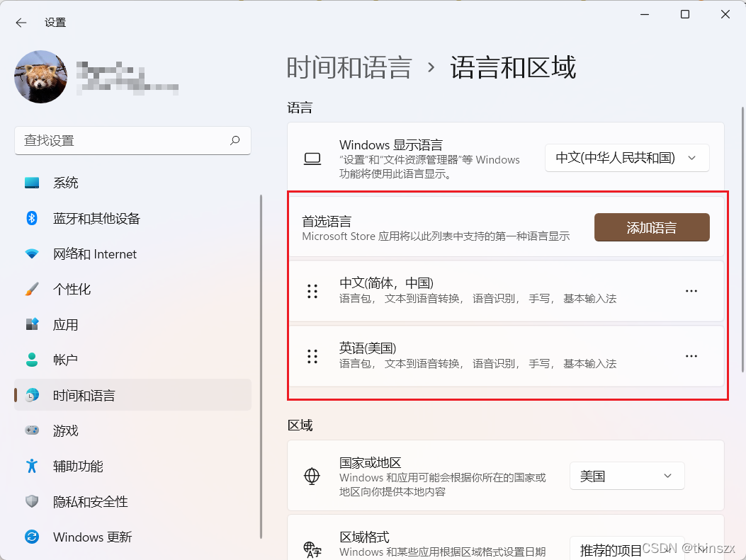Open 隐私和安全性 settings
The image size is (746, 560).
132,501
